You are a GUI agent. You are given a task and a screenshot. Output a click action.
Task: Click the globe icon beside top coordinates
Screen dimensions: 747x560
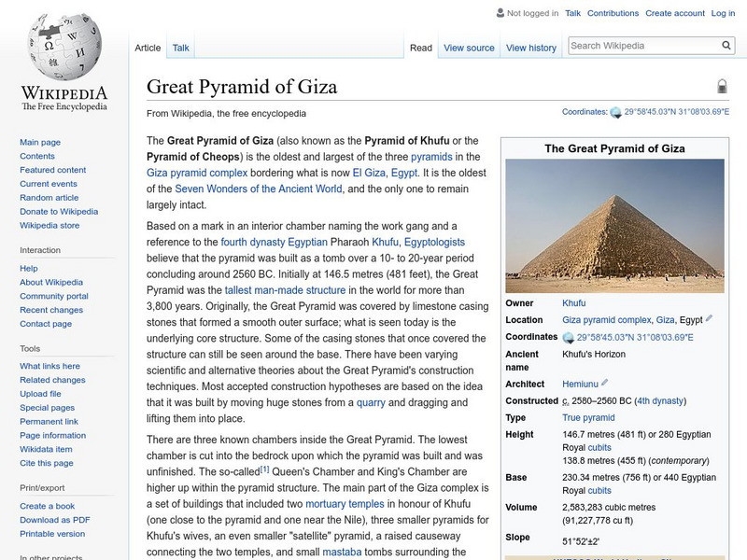tap(615, 112)
